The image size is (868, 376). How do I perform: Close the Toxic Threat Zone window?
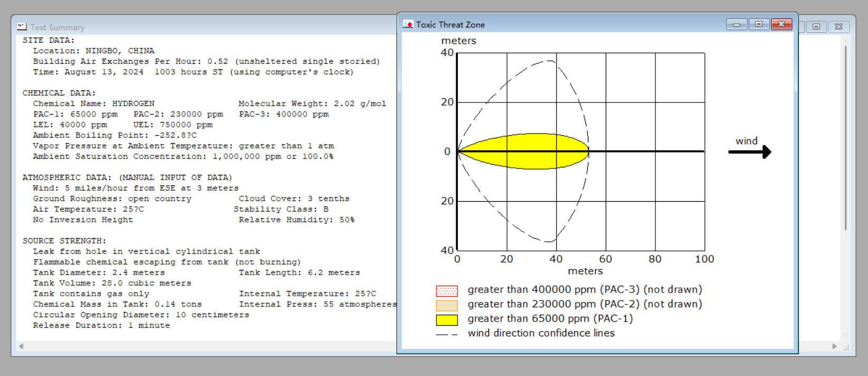(781, 24)
